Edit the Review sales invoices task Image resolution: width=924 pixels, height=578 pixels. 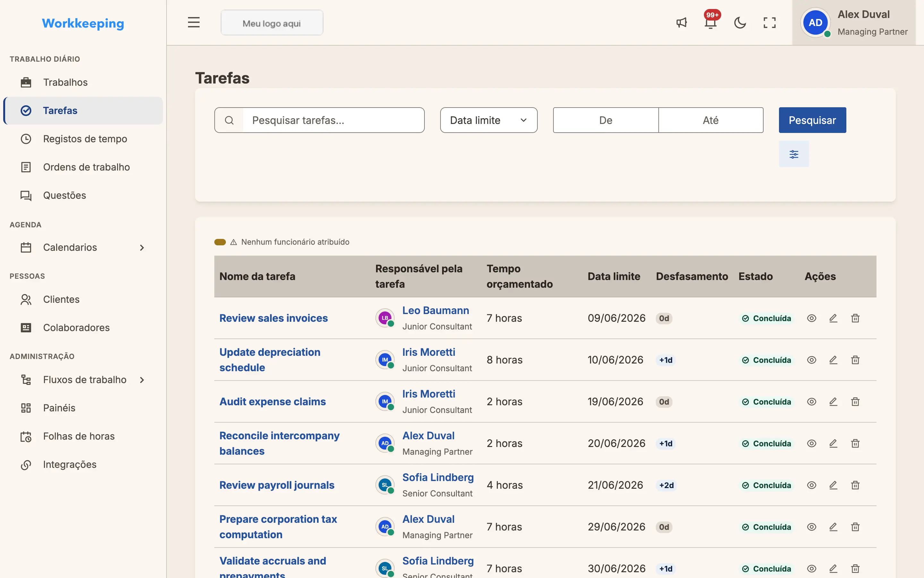pos(834,318)
